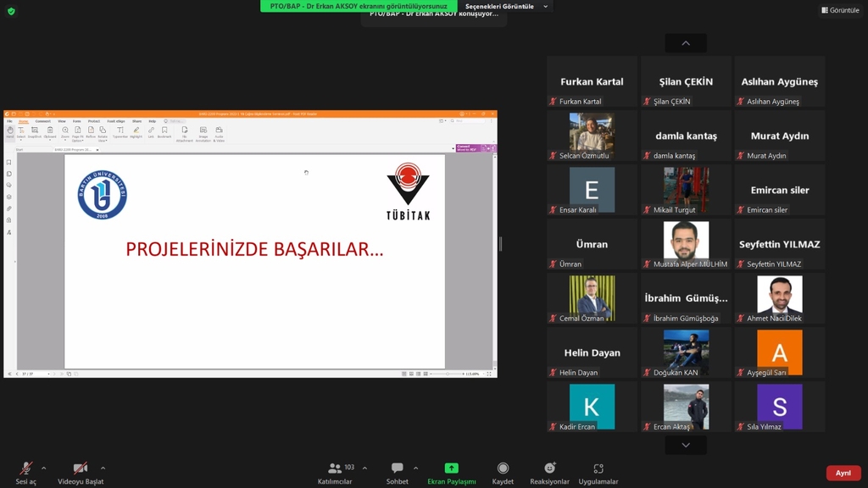
Task: Start camera with Videoyu Başlat
Action: pyautogui.click(x=81, y=472)
